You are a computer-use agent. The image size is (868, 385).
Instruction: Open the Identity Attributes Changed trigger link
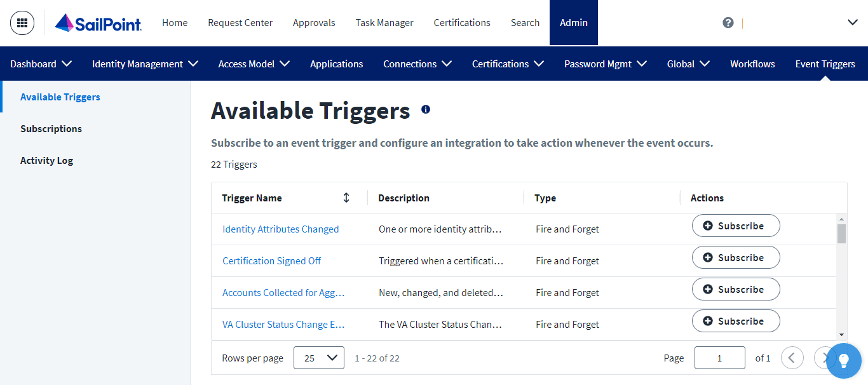[x=280, y=229]
